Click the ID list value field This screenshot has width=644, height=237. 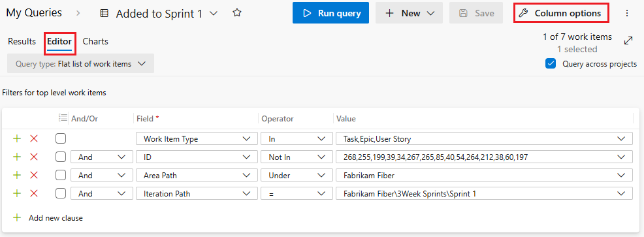[484, 157]
